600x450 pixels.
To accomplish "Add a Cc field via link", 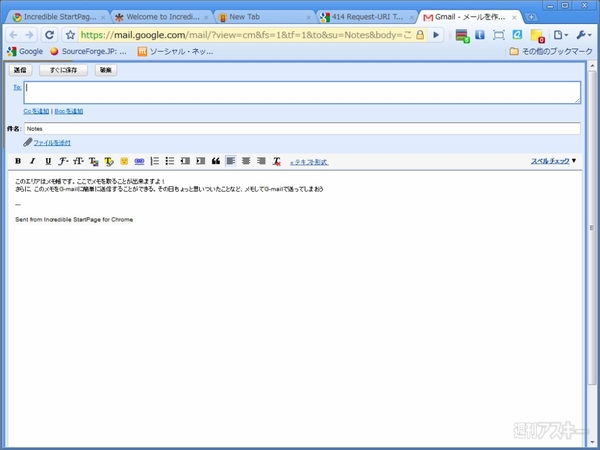I will pos(36,111).
